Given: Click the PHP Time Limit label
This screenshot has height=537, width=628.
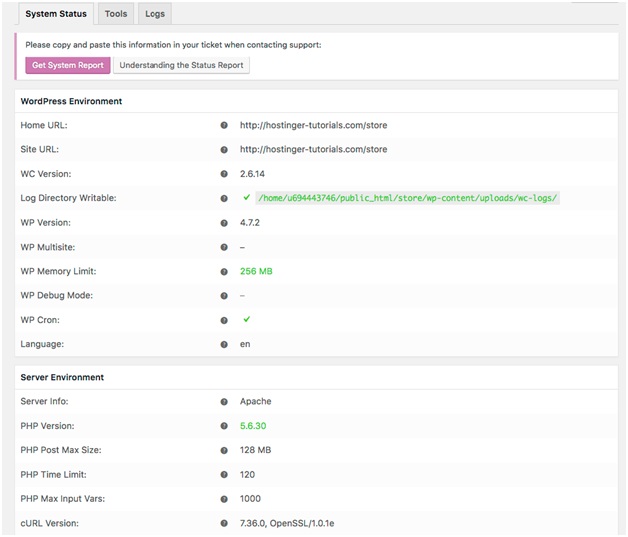Looking at the screenshot, I should (x=53, y=475).
